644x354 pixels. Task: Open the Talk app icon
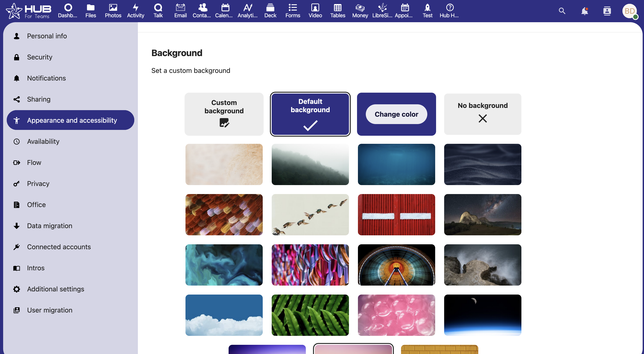tap(158, 11)
